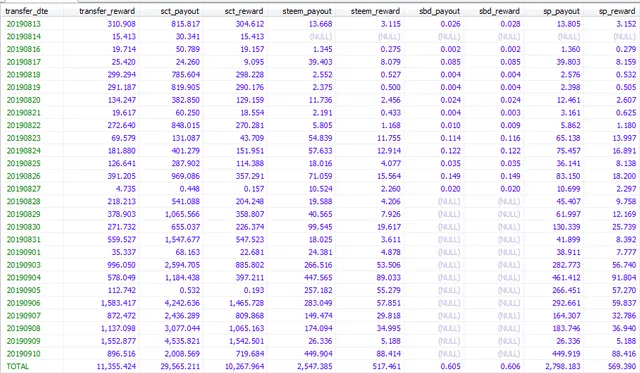
Task: Click the sct_payout column header
Action: (x=180, y=11)
